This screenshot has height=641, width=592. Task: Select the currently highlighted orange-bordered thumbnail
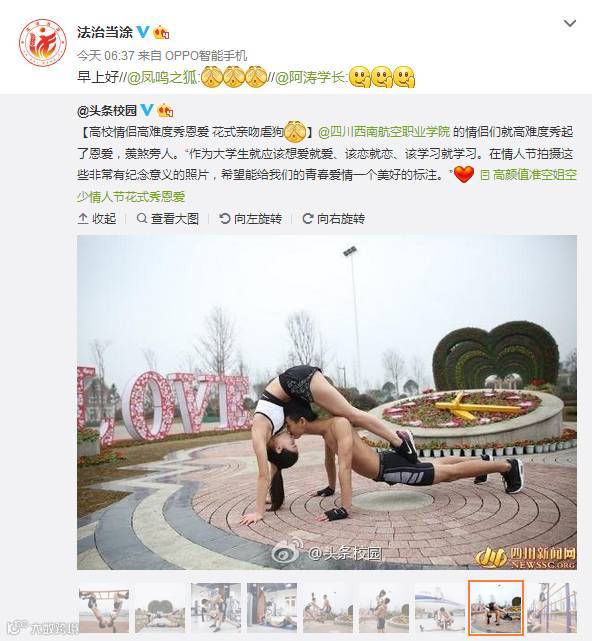point(496,608)
